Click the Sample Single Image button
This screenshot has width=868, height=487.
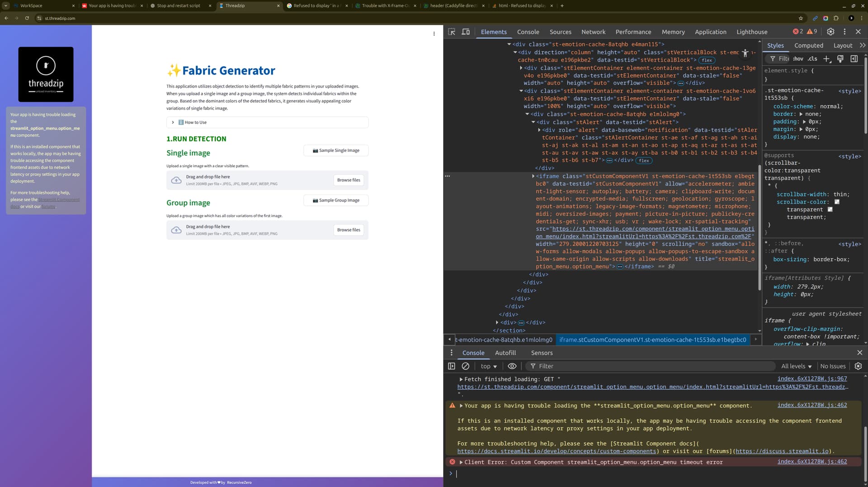pyautogui.click(x=336, y=151)
